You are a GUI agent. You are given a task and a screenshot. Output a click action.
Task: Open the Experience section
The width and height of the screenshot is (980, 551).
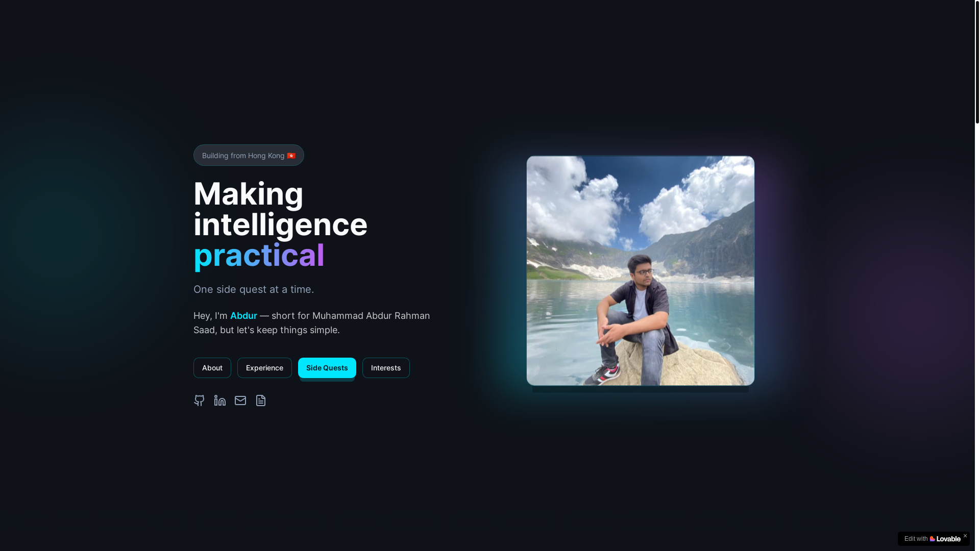click(x=264, y=368)
